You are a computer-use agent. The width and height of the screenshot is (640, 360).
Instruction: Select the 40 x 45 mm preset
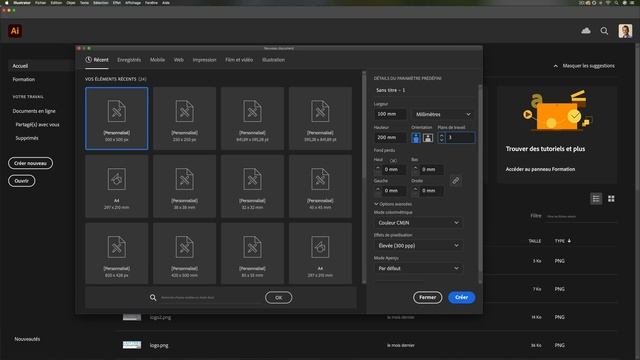point(320,186)
